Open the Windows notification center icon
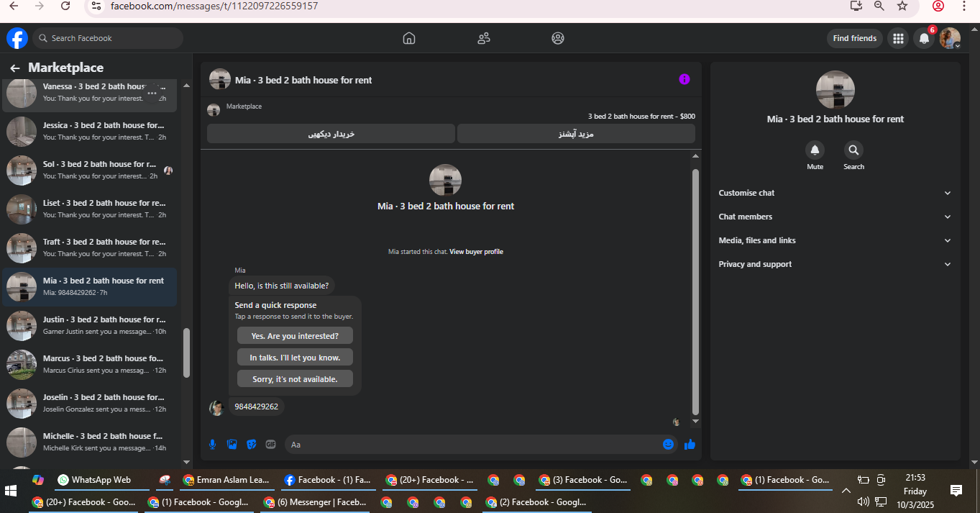The image size is (980, 513). [x=956, y=491]
